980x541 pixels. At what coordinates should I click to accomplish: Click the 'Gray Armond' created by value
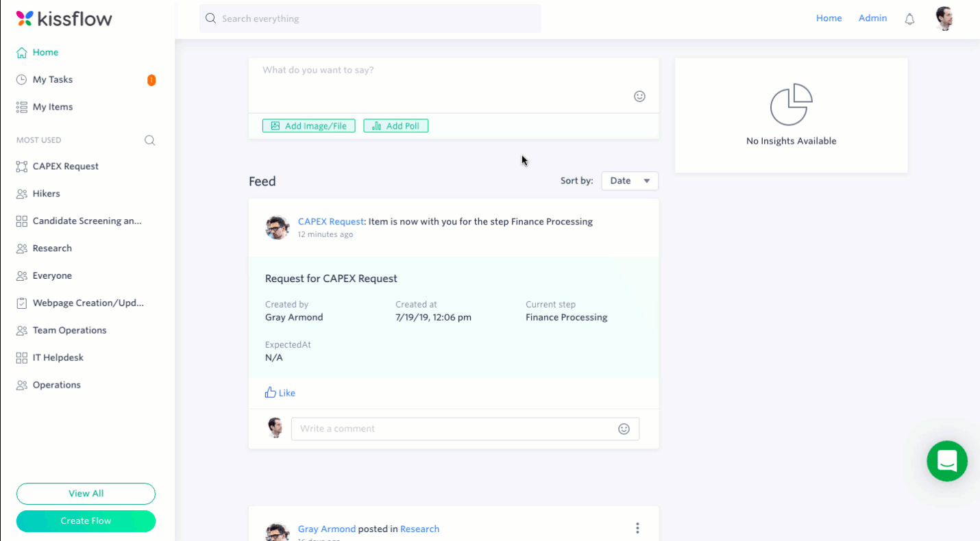coord(294,318)
